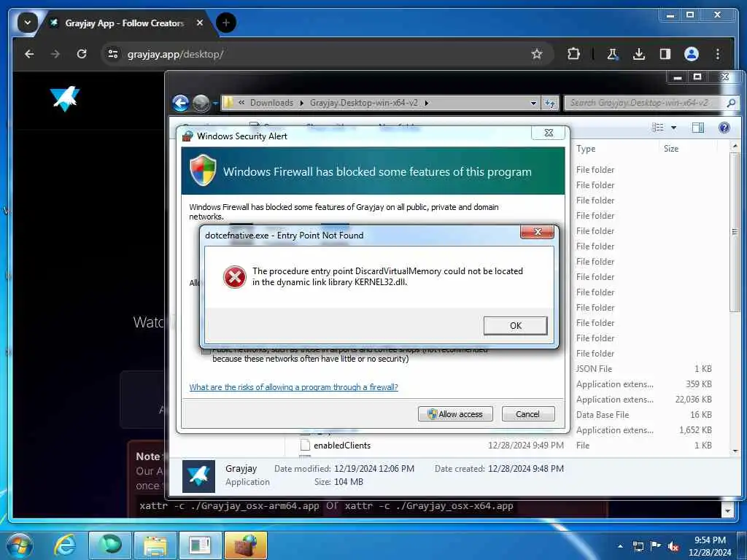Open the Explorer recent locations dropdown
Image resolution: width=747 pixels, height=560 pixels.
(x=215, y=103)
